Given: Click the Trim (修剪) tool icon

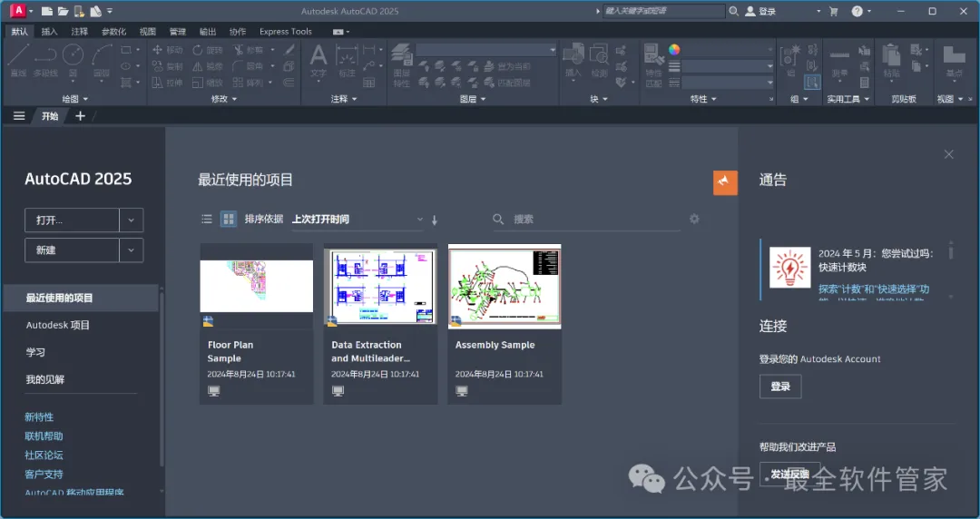Looking at the screenshot, I should [238, 49].
